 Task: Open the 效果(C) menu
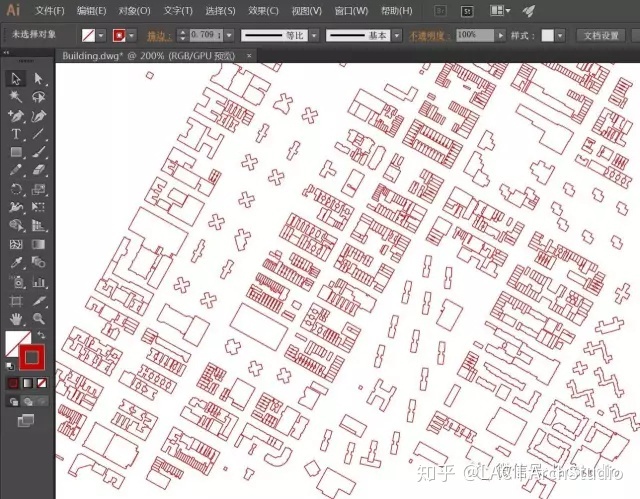pos(263,11)
